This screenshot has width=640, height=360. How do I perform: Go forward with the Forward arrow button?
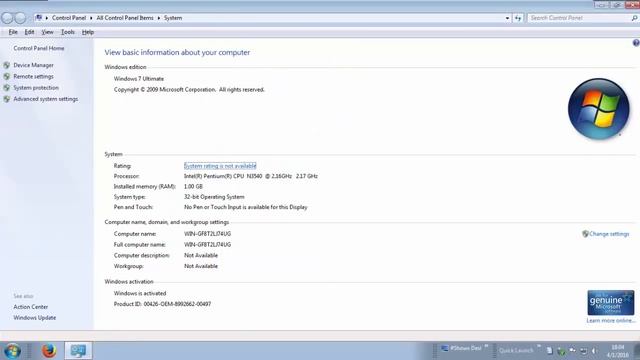point(20,18)
